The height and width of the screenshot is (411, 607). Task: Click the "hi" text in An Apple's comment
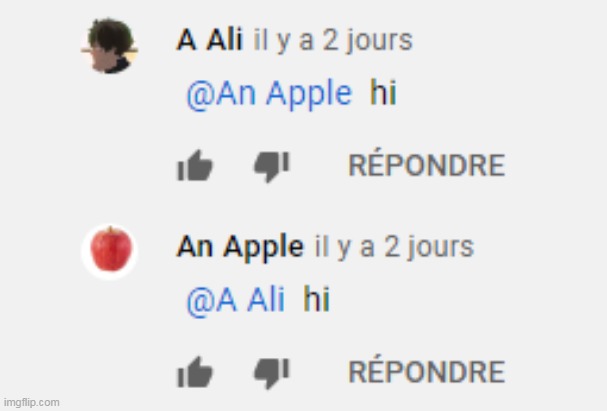click(316, 298)
